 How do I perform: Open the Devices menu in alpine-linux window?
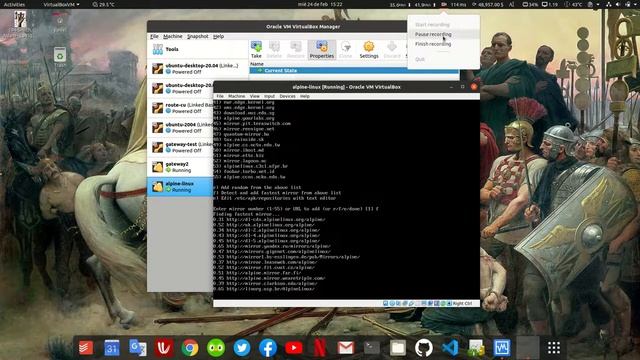[x=287, y=96]
